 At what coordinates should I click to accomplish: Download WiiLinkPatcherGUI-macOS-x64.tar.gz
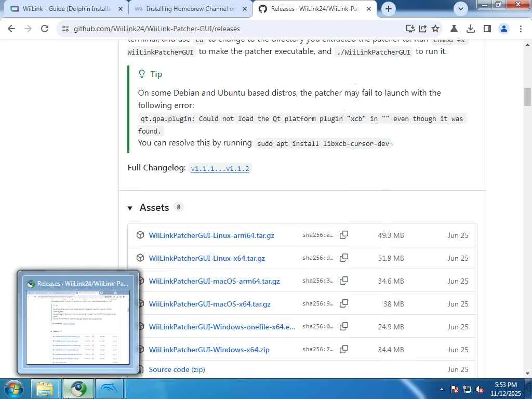[209, 304]
